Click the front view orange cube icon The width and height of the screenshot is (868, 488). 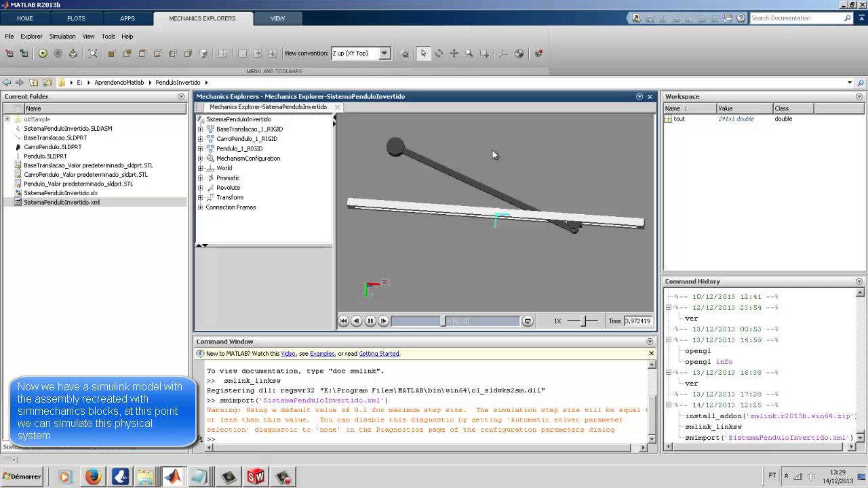111,53
